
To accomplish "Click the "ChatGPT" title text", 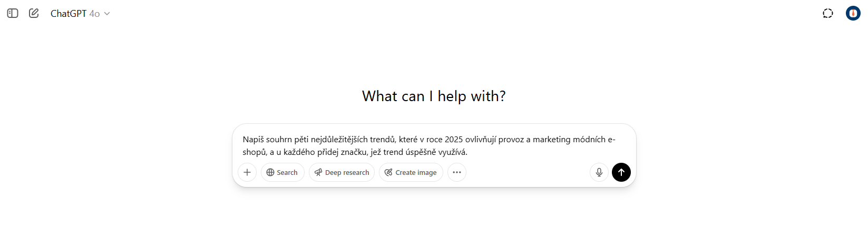I will pos(69,14).
